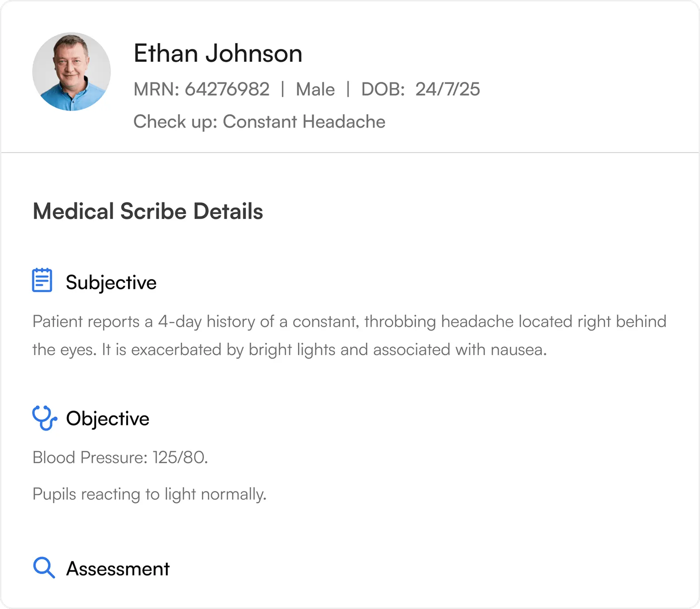Select the Subjective section heading
Image resolution: width=700 pixels, height=609 pixels.
(111, 282)
